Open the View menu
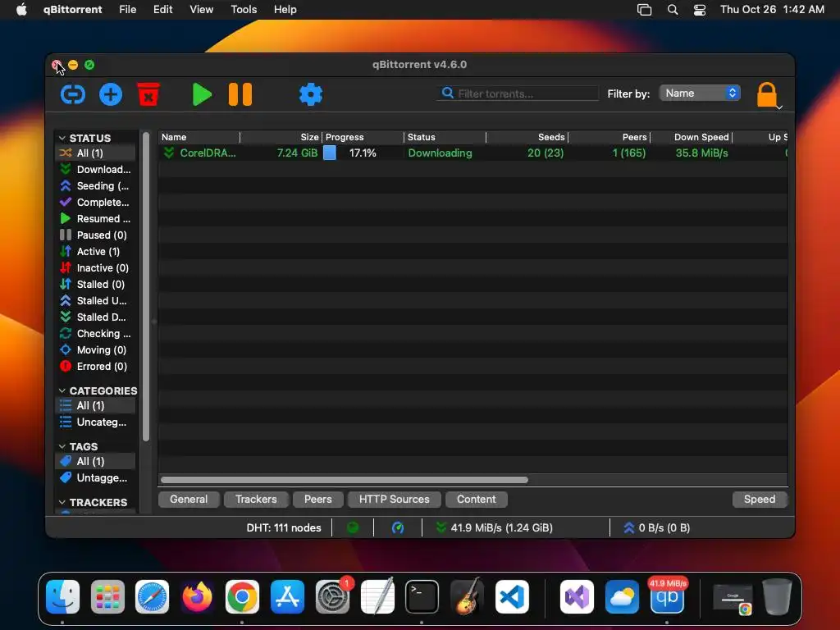Screen dimensions: 840x630 [x=202, y=10]
